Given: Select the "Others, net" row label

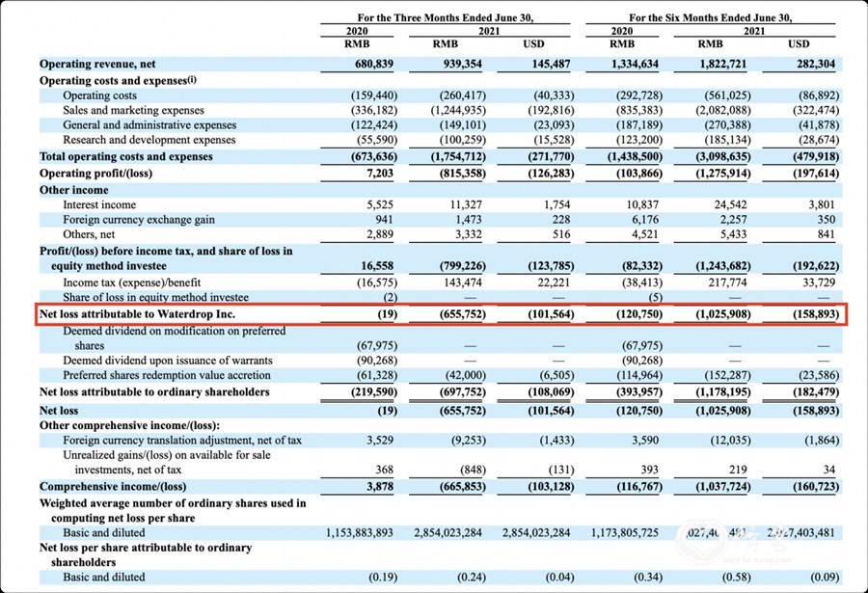Looking at the screenshot, I should (89, 234).
